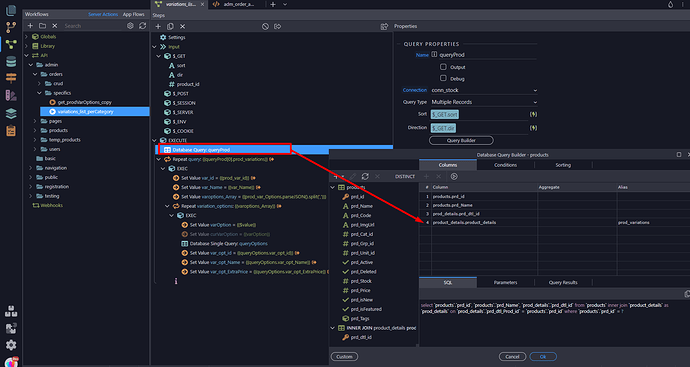This screenshot has width=690, height=367.
Task: Click the theme droplet icon at top right
Action: pyautogui.click(x=671, y=4)
